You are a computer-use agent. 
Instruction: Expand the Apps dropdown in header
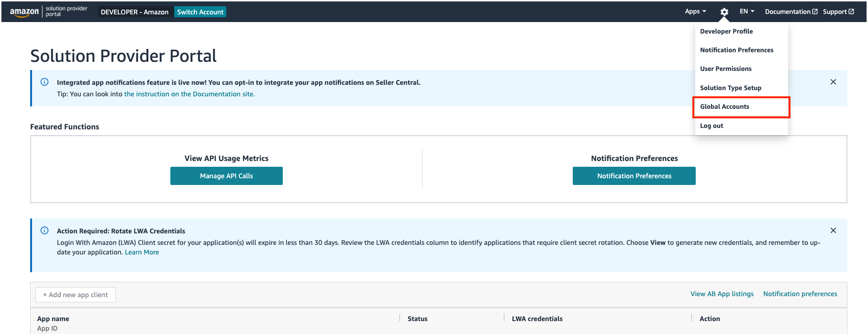[x=695, y=12]
